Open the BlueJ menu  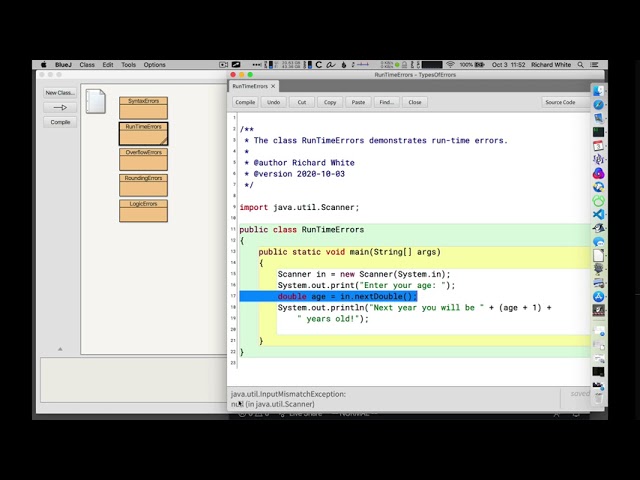(x=63, y=64)
